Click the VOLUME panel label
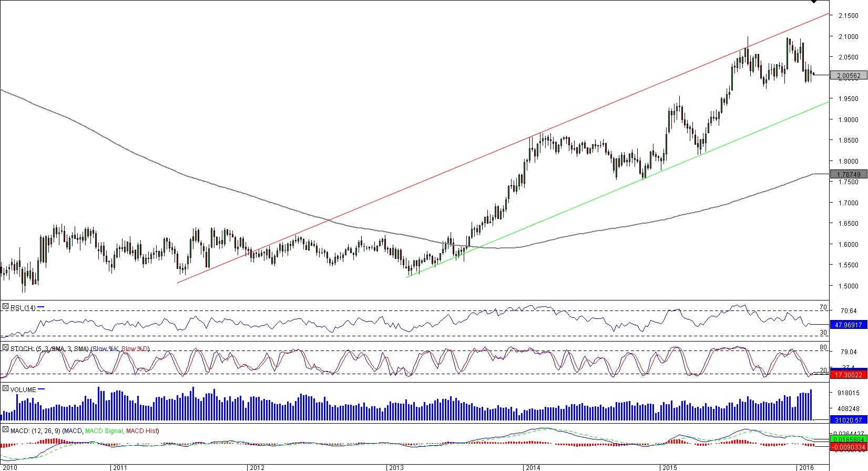Viewport: 868px width, 471px height. (23, 389)
